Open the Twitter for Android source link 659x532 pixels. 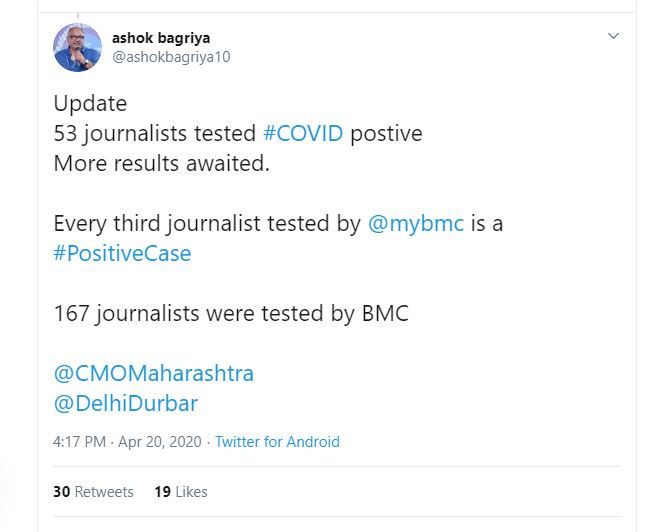tap(277, 441)
